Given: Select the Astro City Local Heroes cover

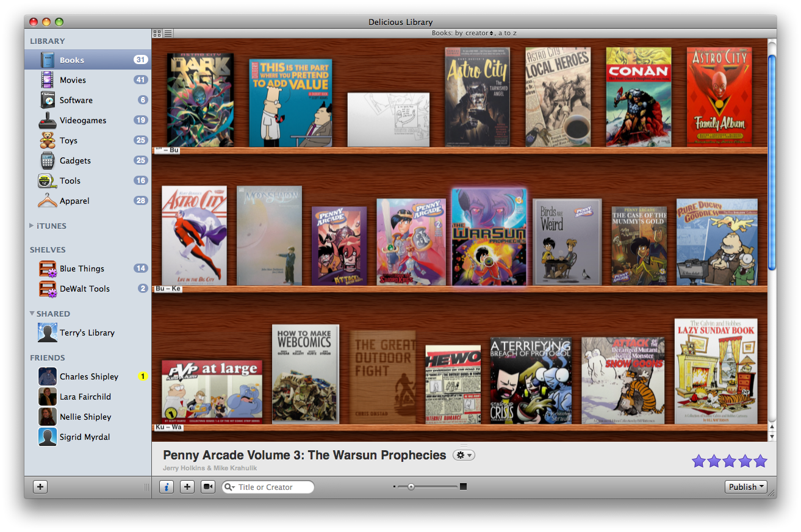Looking at the screenshot, I should pos(558,98).
